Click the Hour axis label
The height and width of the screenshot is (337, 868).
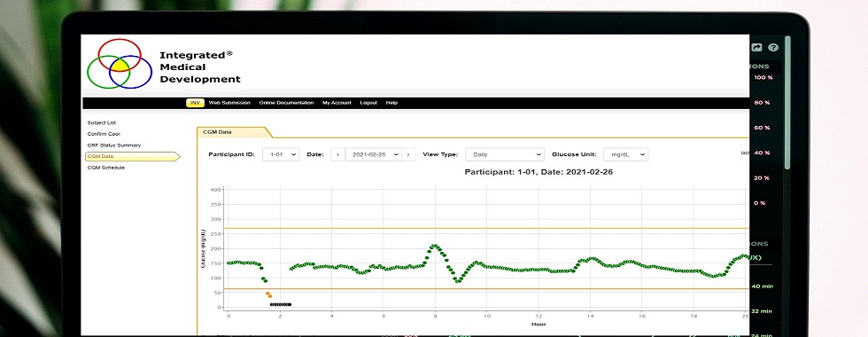coord(539,325)
